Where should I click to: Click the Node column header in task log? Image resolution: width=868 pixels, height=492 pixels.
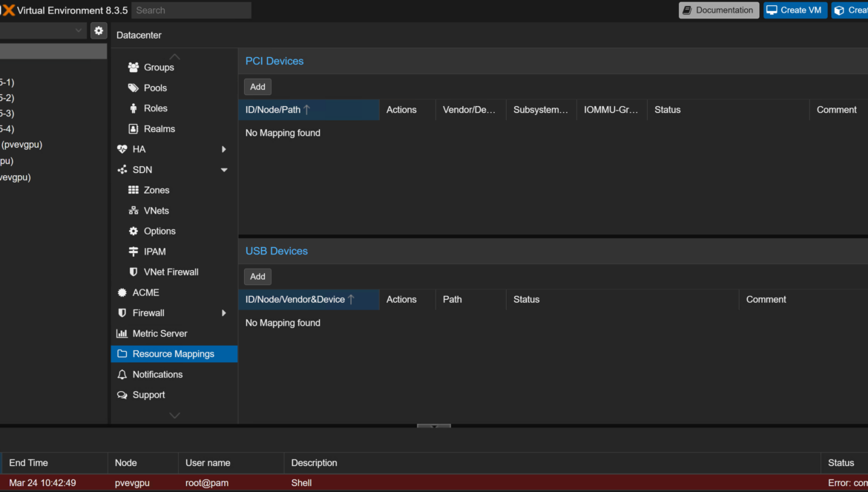coord(143,463)
